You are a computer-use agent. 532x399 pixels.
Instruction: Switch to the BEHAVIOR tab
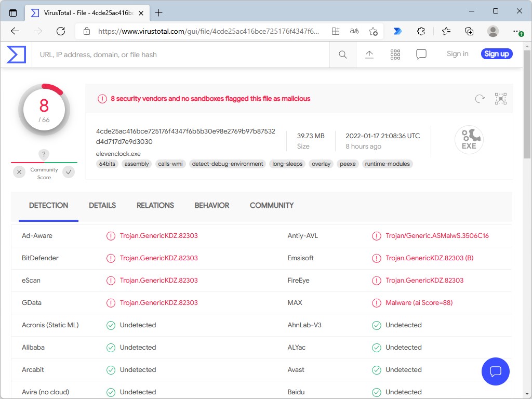(211, 205)
